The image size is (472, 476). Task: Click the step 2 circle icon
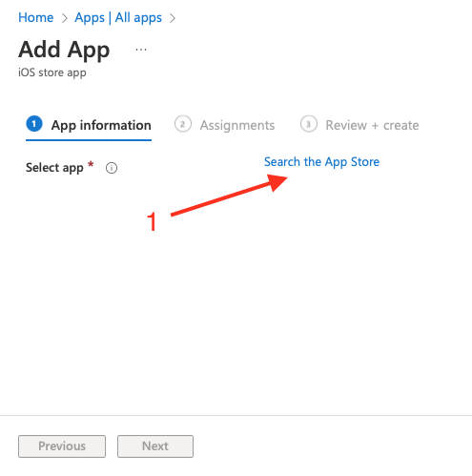182,124
